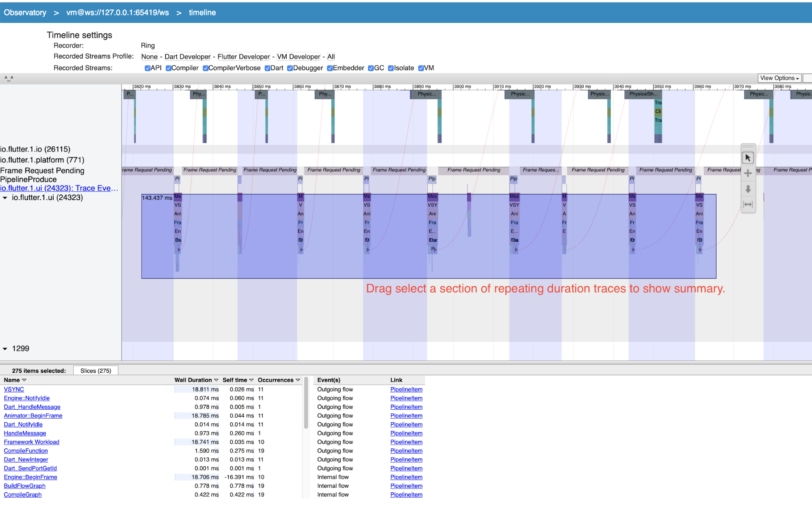The width and height of the screenshot is (812, 510).
Task: Select the Frame Request Pending slice near 3900 ms
Action: [474, 170]
